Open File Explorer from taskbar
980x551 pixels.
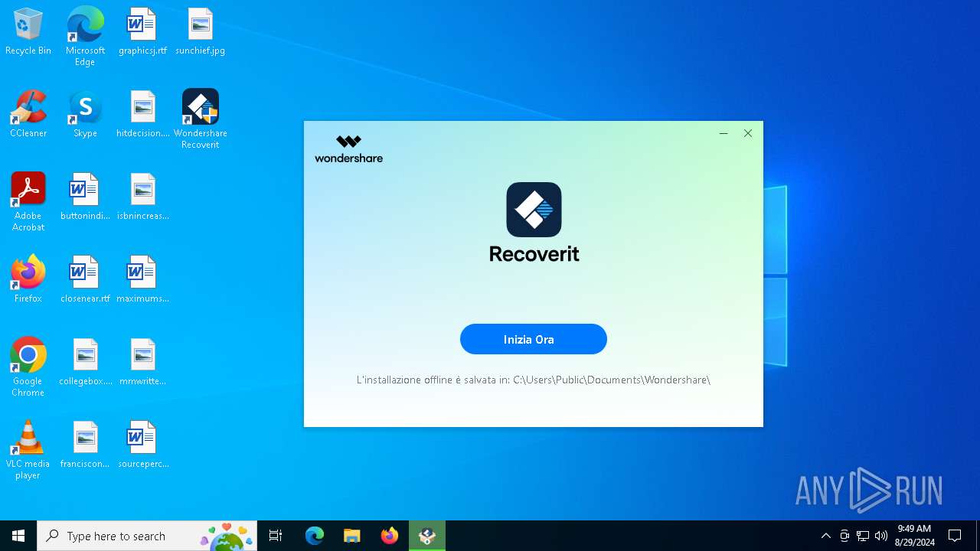pyautogui.click(x=351, y=536)
